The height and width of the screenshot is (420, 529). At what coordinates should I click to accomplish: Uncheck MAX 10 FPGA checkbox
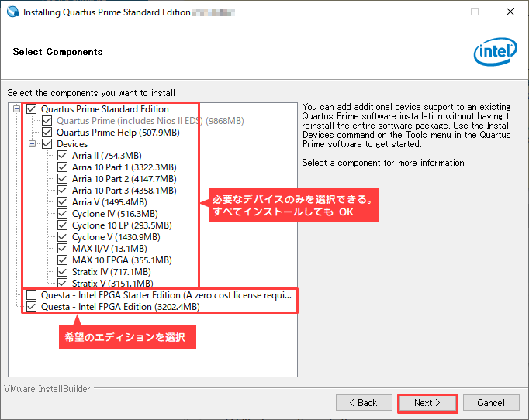pos(62,260)
